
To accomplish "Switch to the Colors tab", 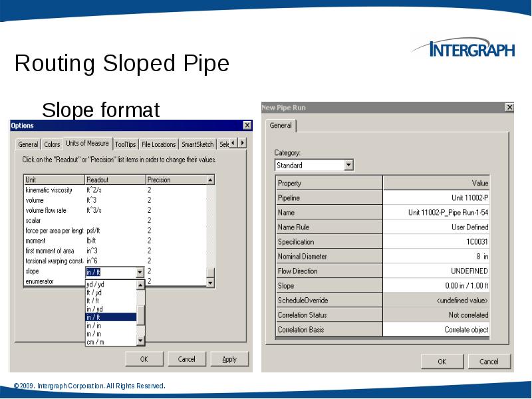I will 52,144.
